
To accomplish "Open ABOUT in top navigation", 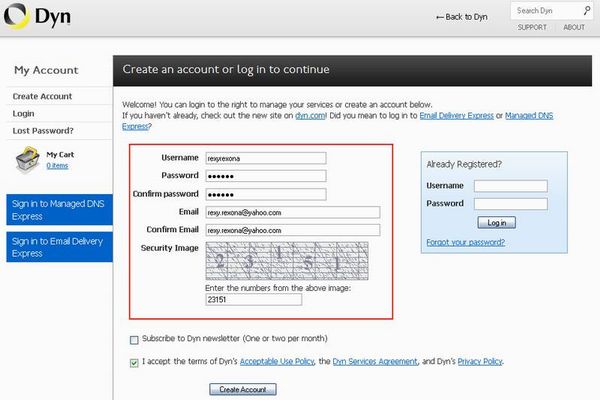I will click(574, 27).
